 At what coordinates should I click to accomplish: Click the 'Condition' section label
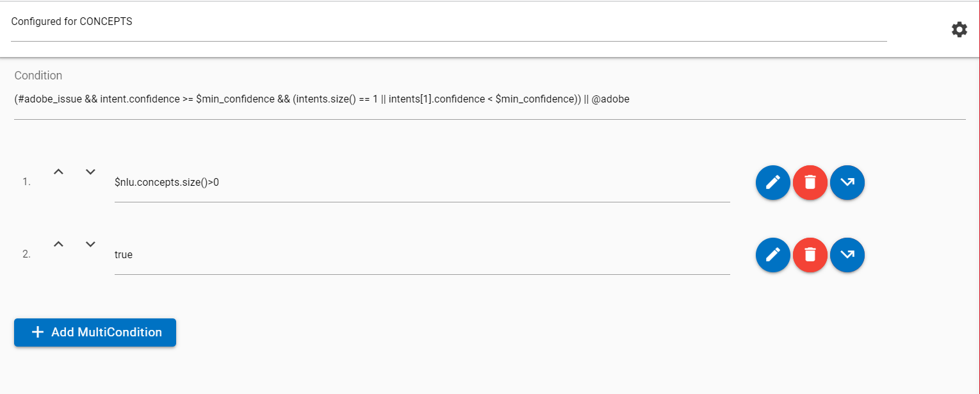pos(38,76)
